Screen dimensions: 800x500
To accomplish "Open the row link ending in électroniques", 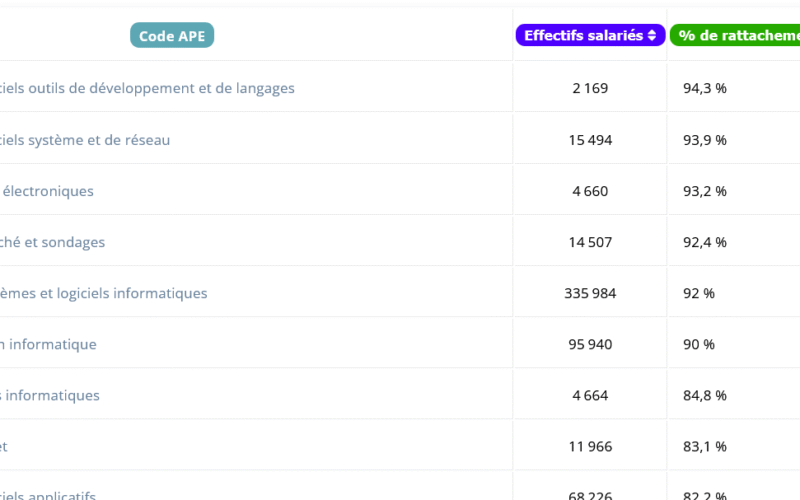I will 47,191.
